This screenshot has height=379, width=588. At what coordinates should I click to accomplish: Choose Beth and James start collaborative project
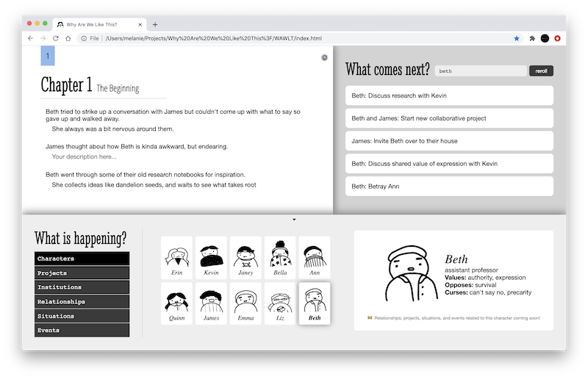[x=449, y=118]
